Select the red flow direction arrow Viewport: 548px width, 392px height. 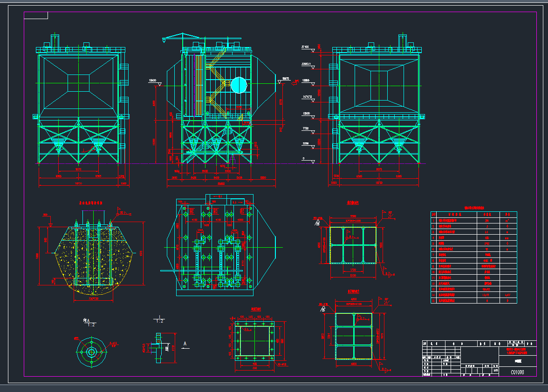click(x=295, y=84)
